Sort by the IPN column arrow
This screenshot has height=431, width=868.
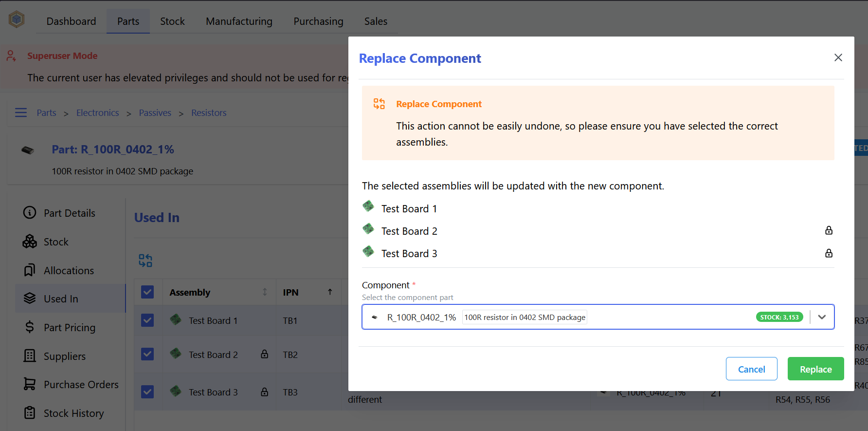coord(330,292)
